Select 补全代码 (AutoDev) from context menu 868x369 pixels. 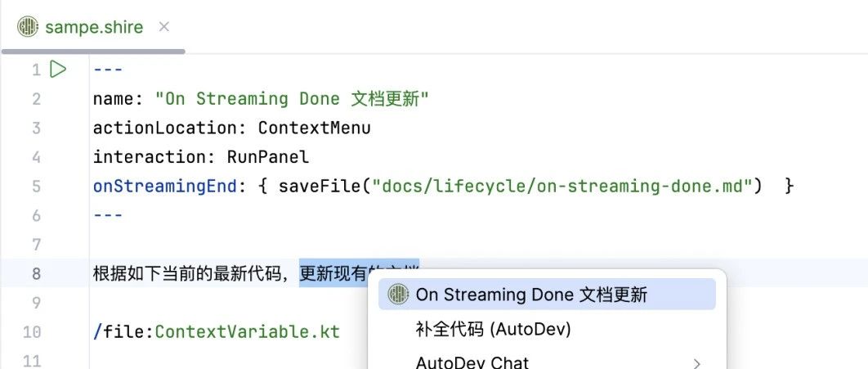click(x=493, y=329)
